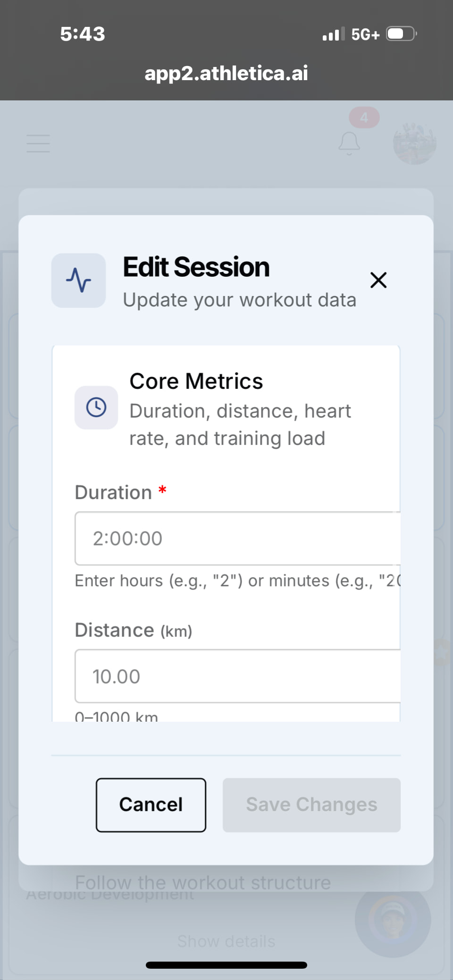Tap the app2.athletica.ai address bar
The height and width of the screenshot is (980, 453).
[226, 73]
